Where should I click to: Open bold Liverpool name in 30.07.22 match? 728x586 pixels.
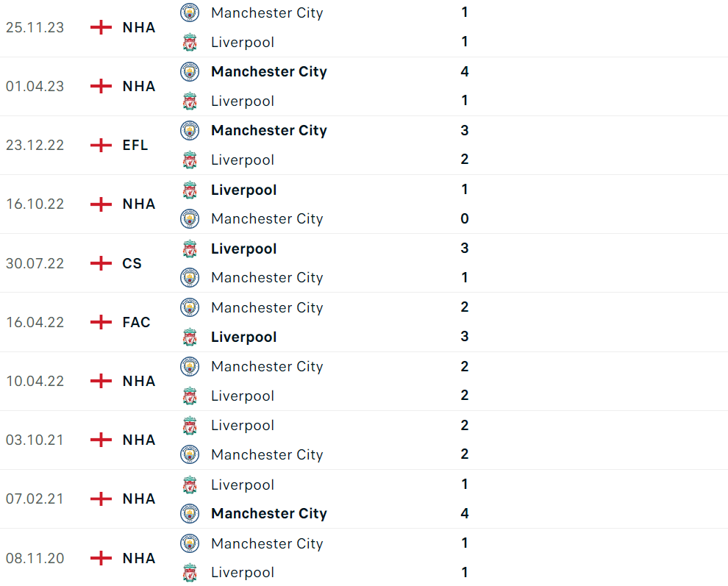pos(243,249)
